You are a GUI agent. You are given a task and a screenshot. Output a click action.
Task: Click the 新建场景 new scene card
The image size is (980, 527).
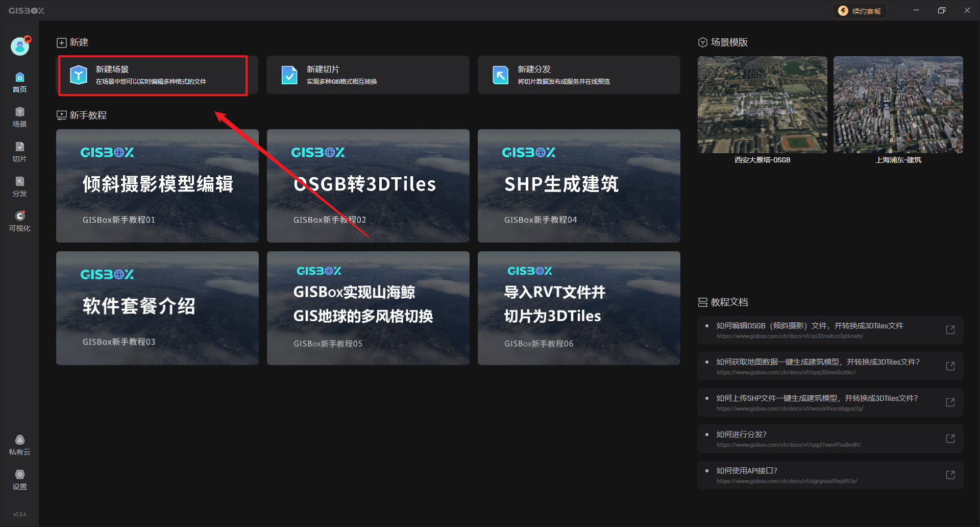coord(153,75)
